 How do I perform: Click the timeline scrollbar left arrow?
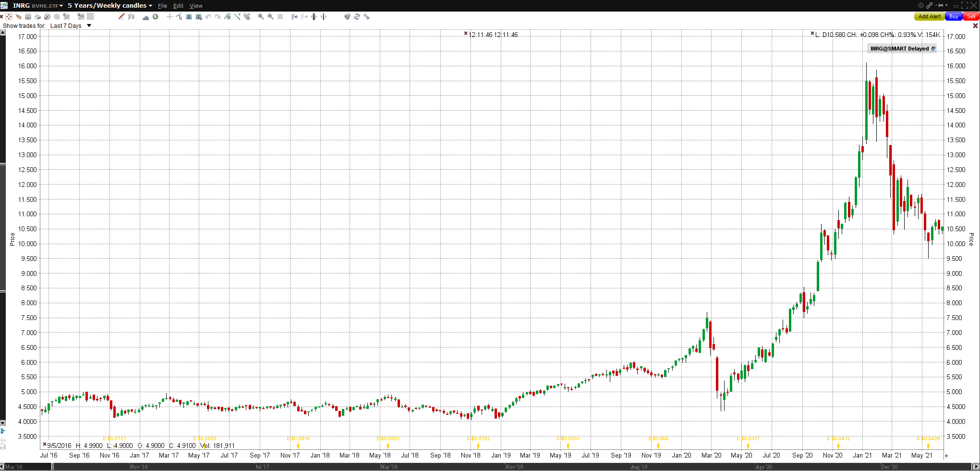tap(2, 467)
